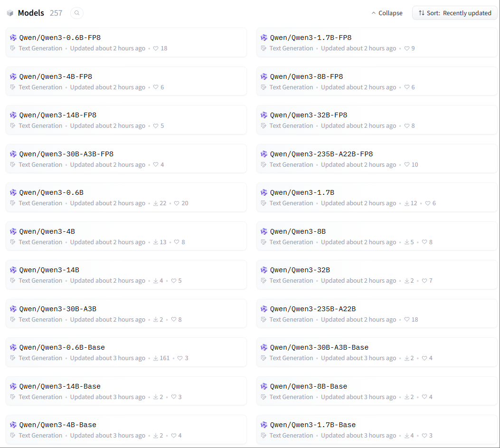This screenshot has width=500, height=448.
Task: Click the 20 likes count on Qwen3-0.6B
Action: pos(185,203)
